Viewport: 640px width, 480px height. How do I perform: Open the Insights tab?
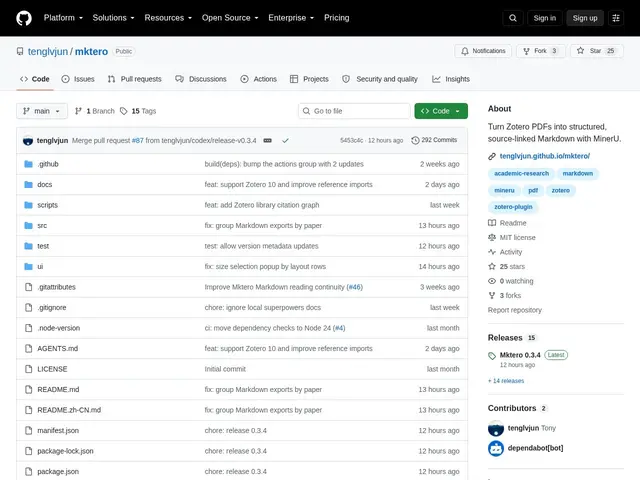451,79
